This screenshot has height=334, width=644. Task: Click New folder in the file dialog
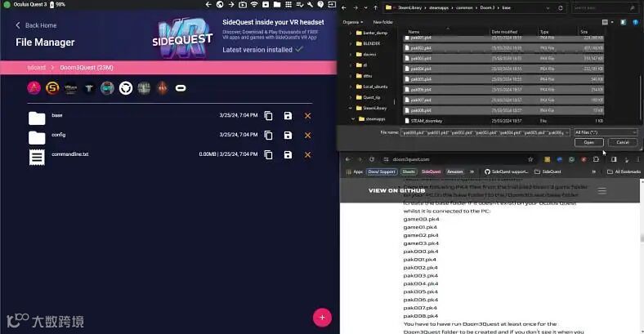382,22
